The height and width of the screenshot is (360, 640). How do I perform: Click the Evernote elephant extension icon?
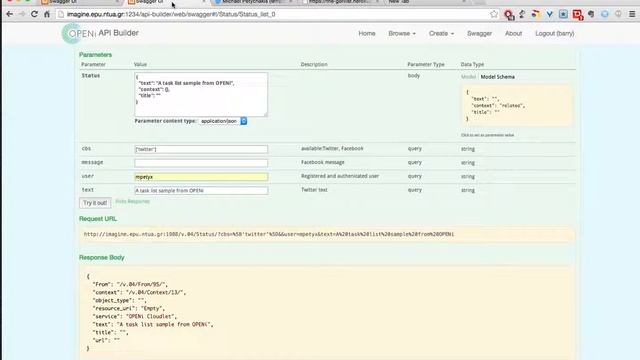591,14
